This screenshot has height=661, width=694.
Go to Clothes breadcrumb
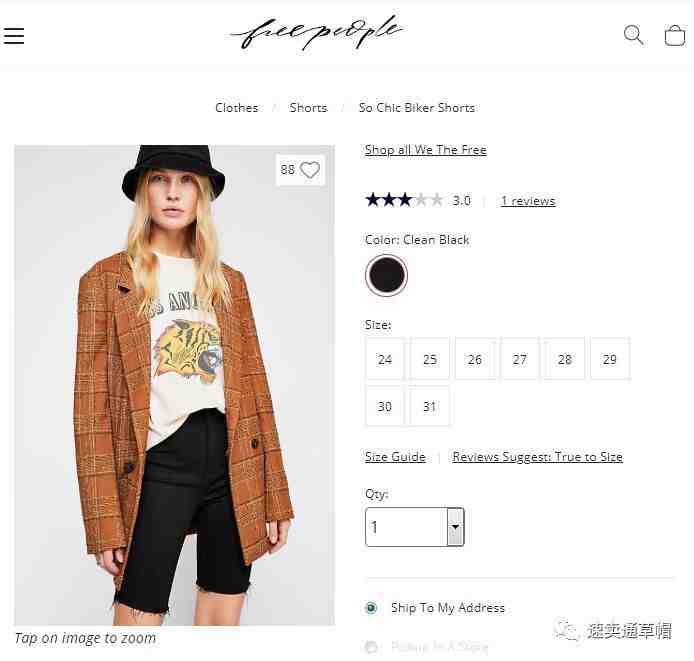(x=236, y=108)
